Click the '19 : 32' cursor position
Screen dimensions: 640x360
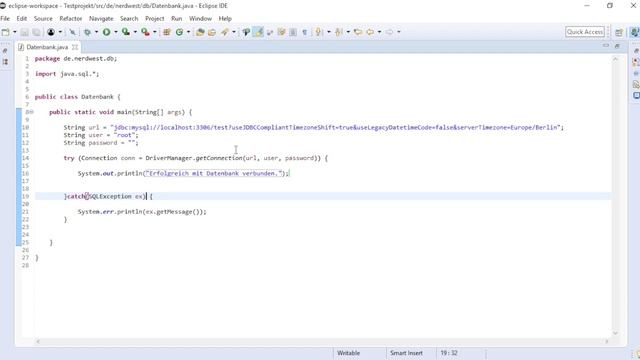(449, 353)
